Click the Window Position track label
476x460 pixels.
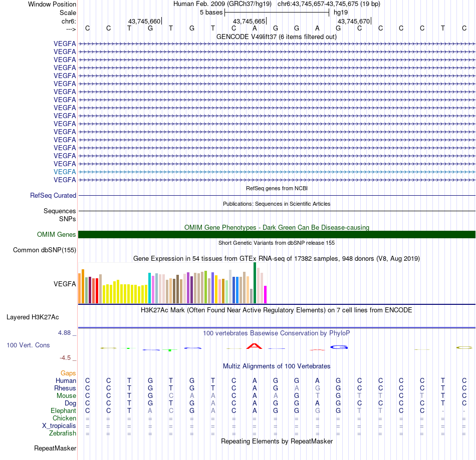(x=52, y=4)
